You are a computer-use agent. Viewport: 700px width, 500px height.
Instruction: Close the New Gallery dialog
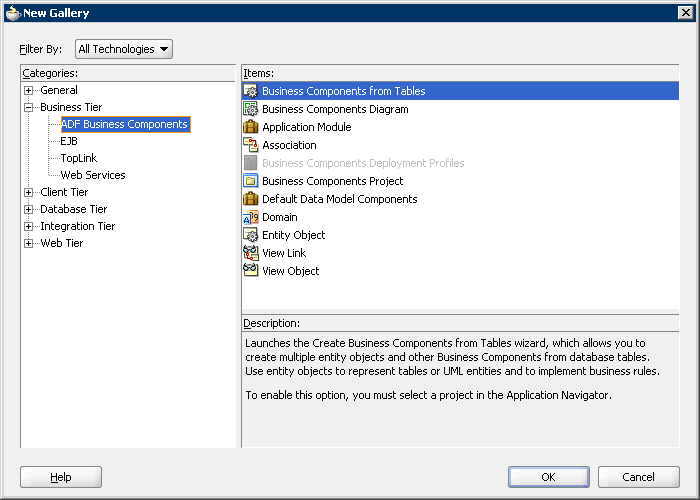tap(685, 12)
